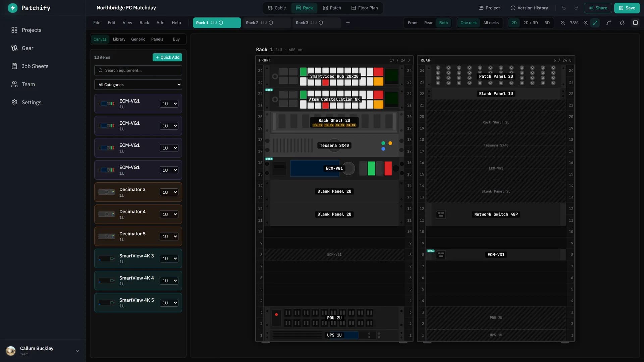
Task: Select the 2D + 3D view mode
Action: coord(530,23)
